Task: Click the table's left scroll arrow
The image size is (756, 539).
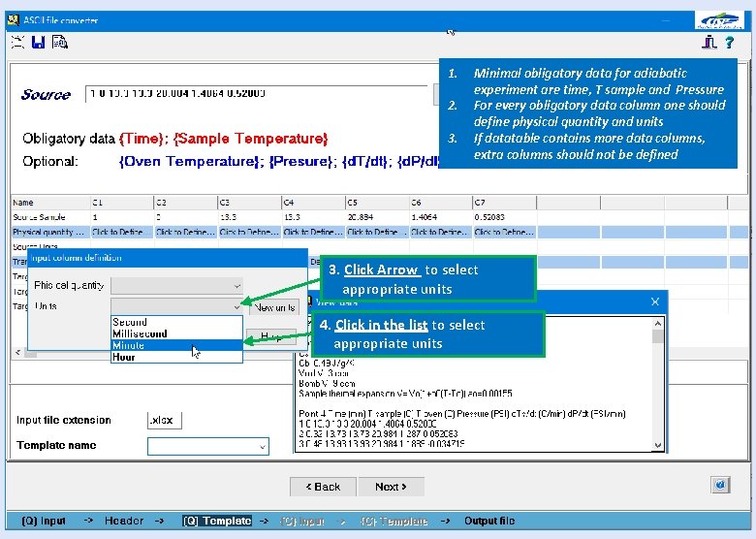Action: pyautogui.click(x=17, y=353)
